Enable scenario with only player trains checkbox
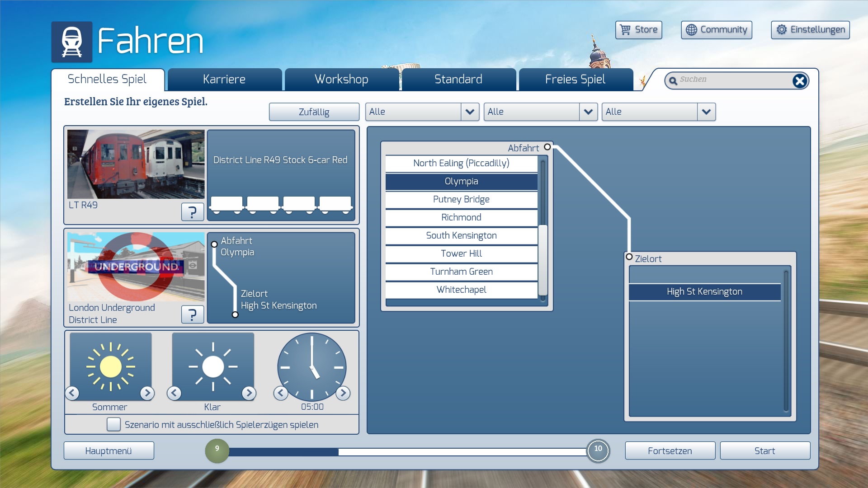Screen dimensions: 868x488 pyautogui.click(x=113, y=424)
